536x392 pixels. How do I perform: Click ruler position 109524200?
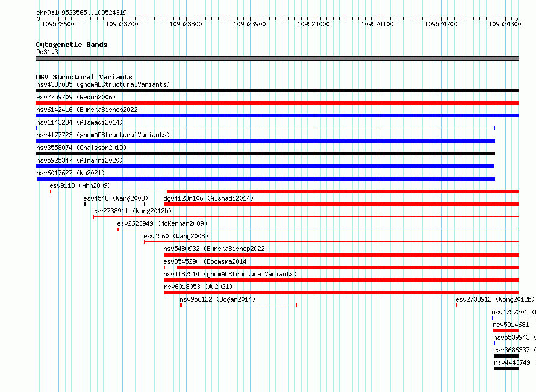pyautogui.click(x=441, y=24)
